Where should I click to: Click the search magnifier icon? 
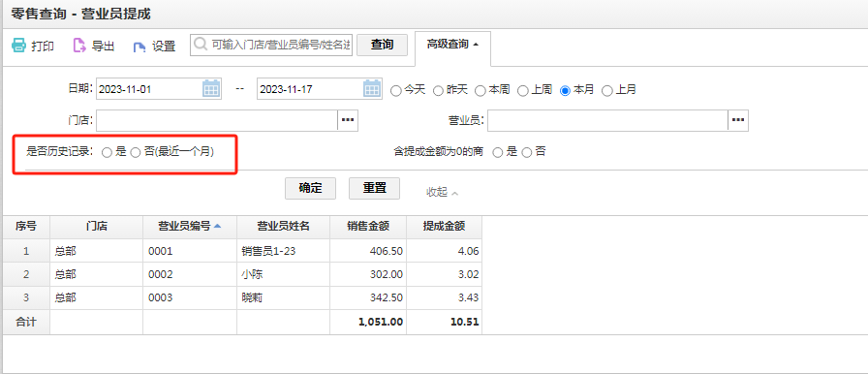201,45
